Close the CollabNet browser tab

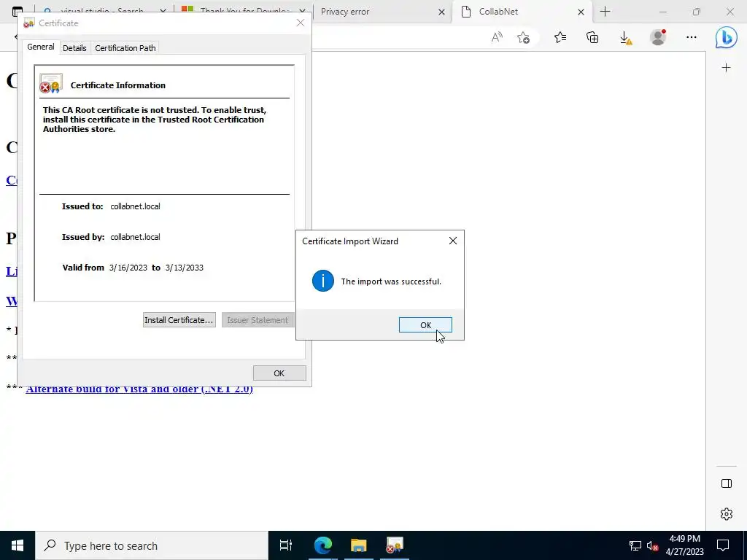[581, 12]
